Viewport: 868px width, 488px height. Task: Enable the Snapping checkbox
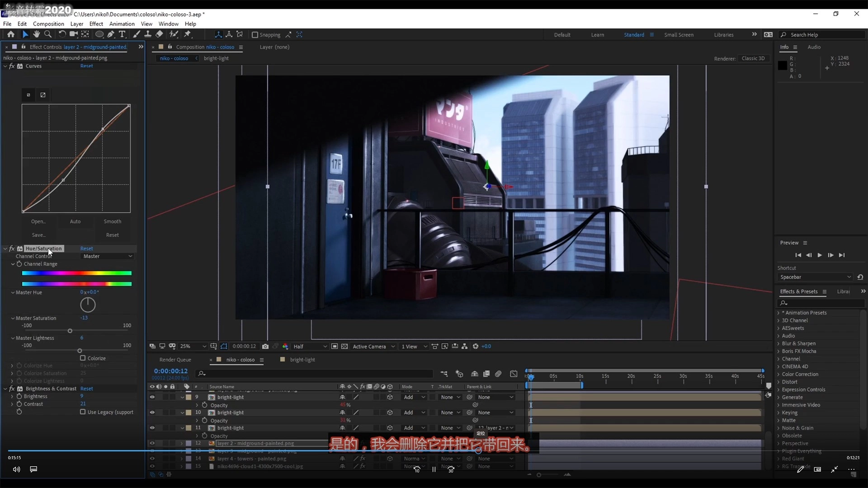(x=255, y=35)
